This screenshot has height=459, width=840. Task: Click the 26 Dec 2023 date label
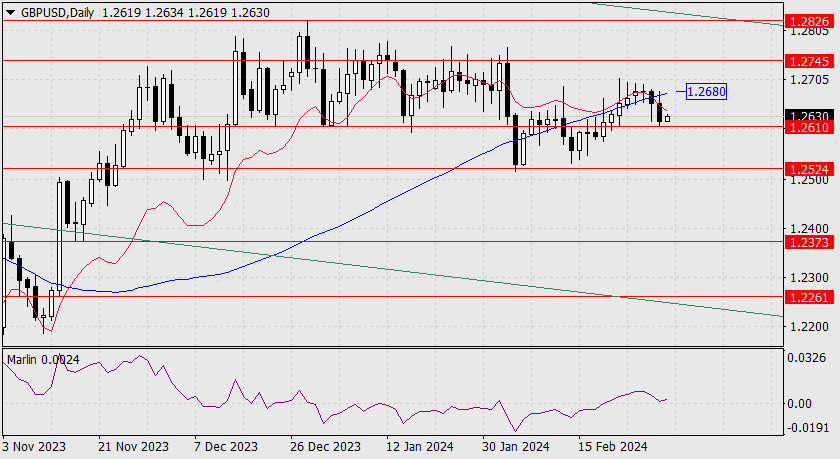click(x=325, y=447)
